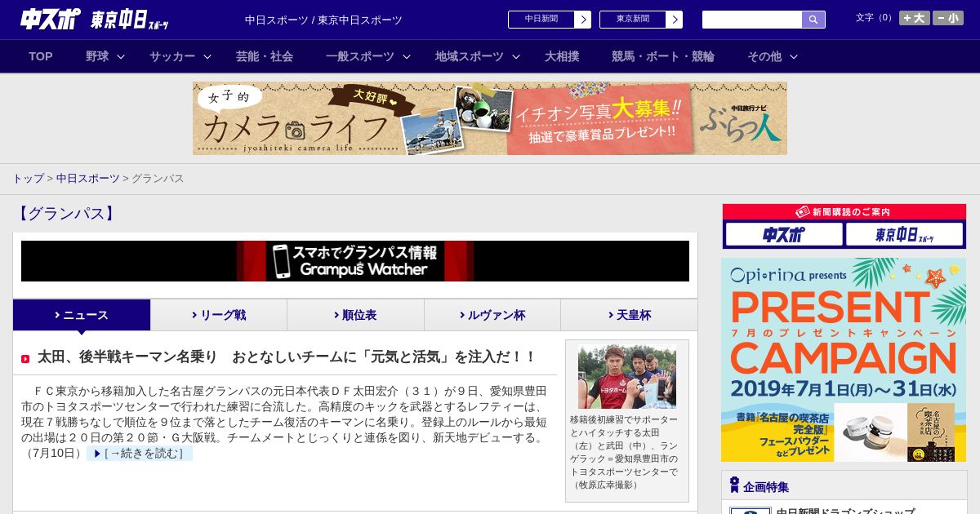This screenshot has height=514, width=980.
Task: Decrease text size with 小 button
Action: tap(948, 18)
